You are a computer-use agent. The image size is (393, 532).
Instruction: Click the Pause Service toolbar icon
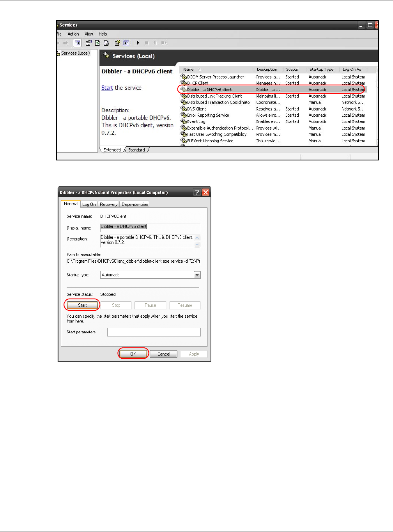click(155, 43)
